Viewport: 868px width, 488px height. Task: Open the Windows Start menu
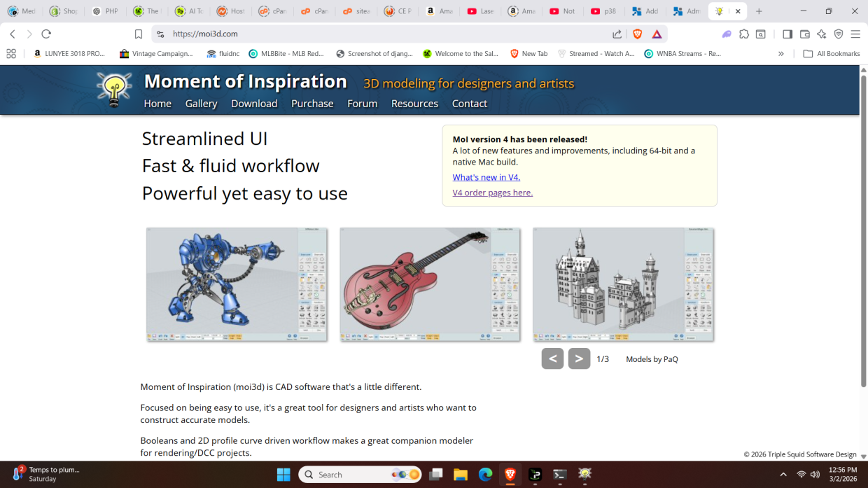(x=283, y=474)
